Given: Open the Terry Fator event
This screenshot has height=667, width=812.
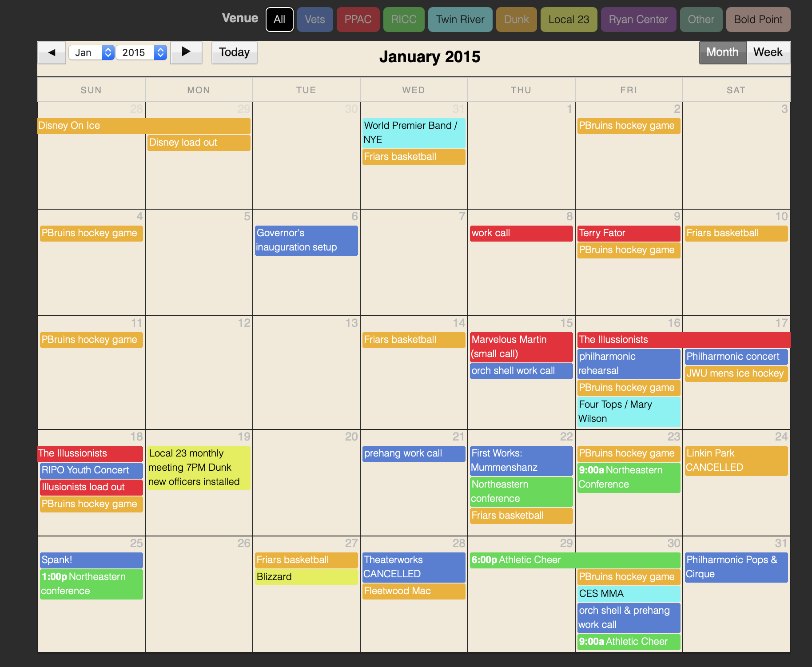Looking at the screenshot, I should [628, 233].
